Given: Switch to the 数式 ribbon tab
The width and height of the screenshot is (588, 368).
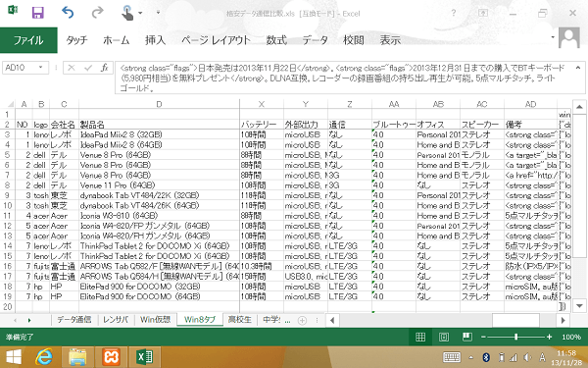Looking at the screenshot, I should pos(276,40).
